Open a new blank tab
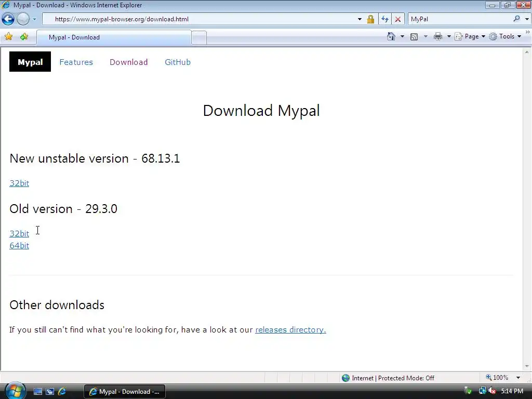This screenshot has width=532, height=399. point(199,37)
